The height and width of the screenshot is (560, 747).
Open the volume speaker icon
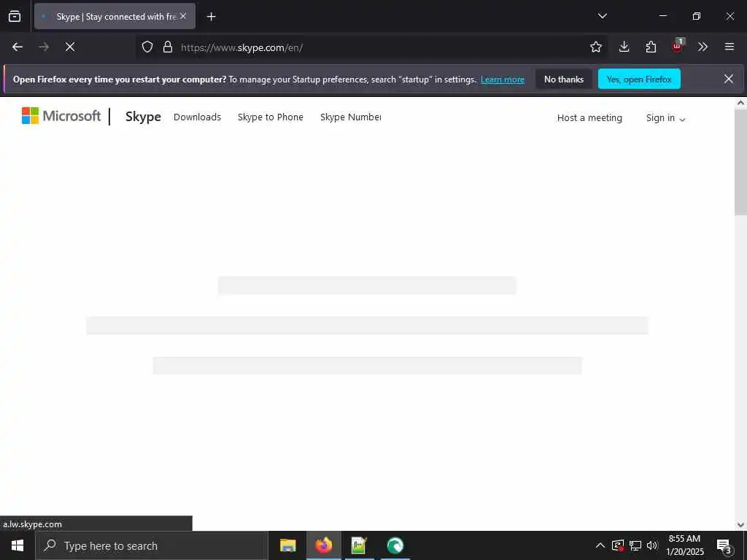click(x=652, y=545)
